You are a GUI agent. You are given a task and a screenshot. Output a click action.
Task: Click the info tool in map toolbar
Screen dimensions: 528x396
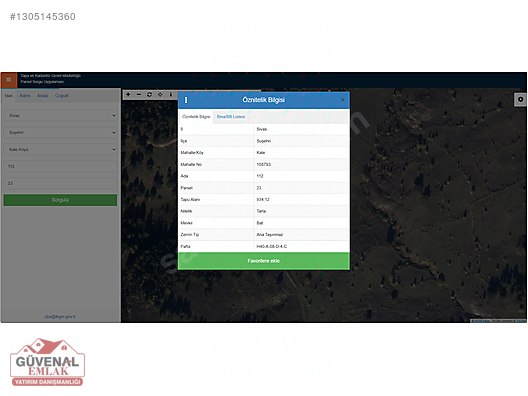171,95
